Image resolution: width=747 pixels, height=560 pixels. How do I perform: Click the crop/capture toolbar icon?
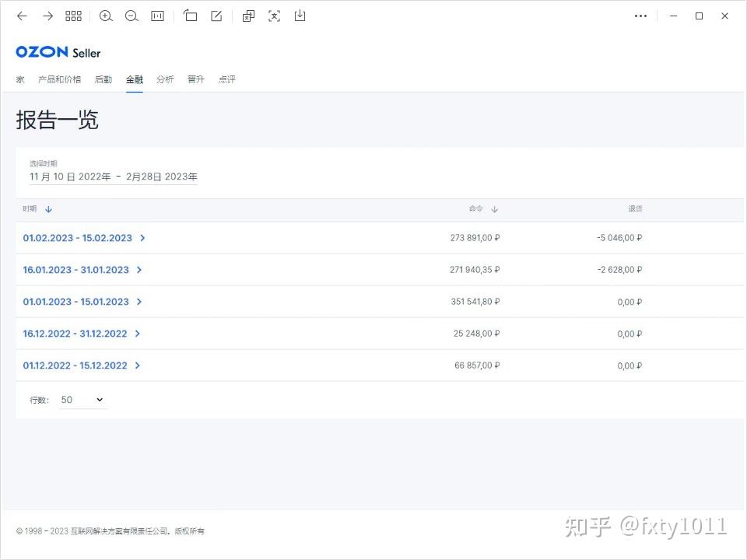pos(191,16)
